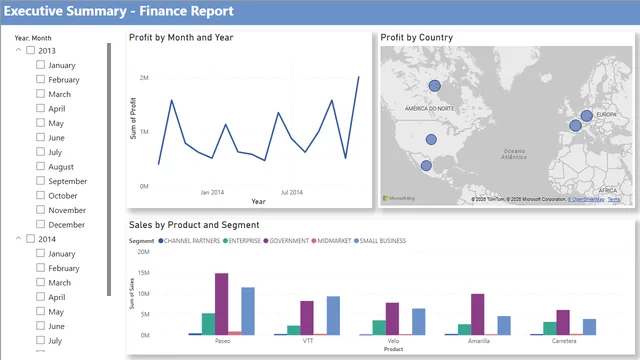This screenshot has height=360, width=640.
Task: Tick the November checkbox
Action: point(40,209)
